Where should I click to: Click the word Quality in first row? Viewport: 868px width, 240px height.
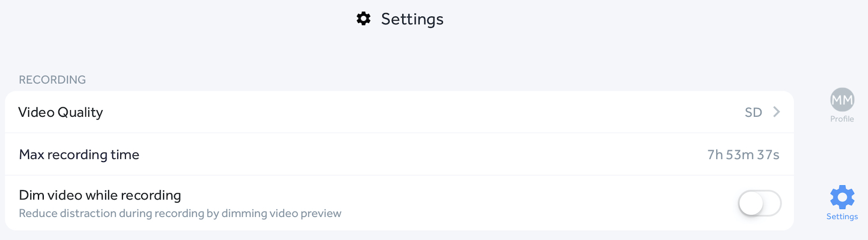[x=80, y=112]
